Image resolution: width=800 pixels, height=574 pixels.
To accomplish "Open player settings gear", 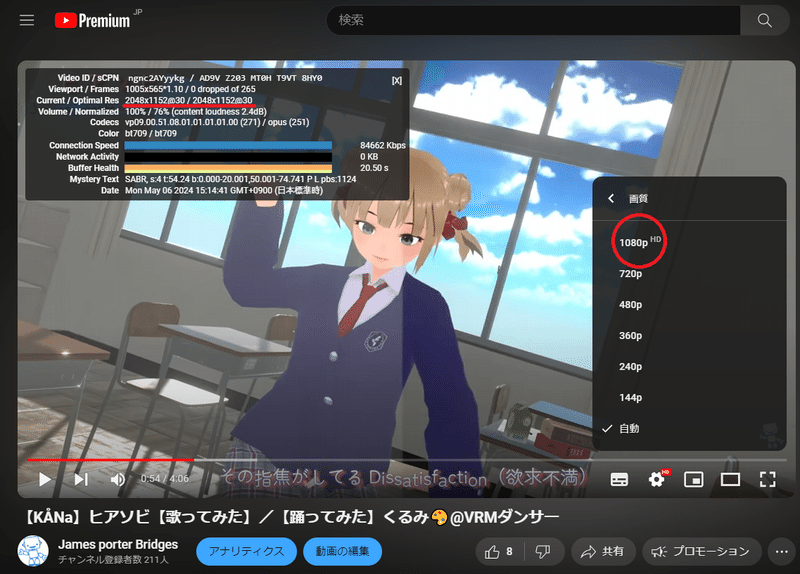I will [x=657, y=479].
